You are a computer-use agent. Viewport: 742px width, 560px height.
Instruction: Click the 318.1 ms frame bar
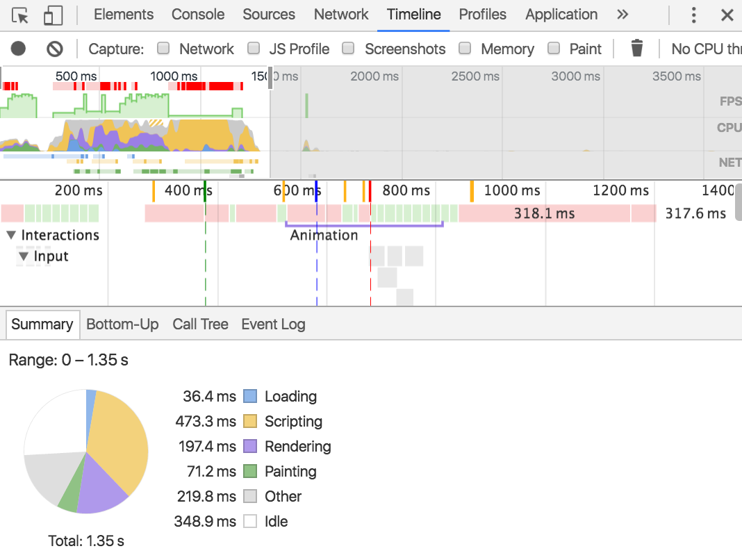pyautogui.click(x=544, y=213)
